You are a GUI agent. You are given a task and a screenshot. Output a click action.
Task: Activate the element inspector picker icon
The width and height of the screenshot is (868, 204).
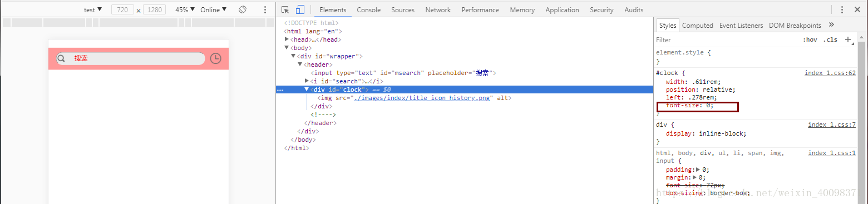click(x=285, y=9)
